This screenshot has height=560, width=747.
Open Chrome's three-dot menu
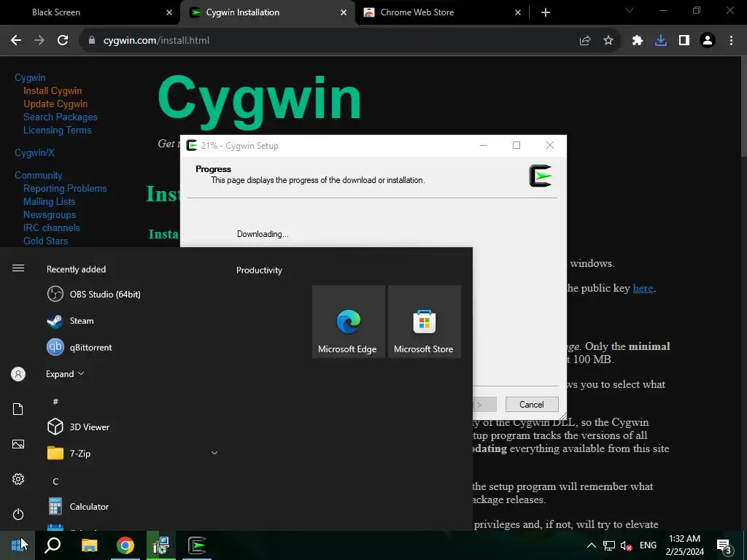[x=731, y=41]
